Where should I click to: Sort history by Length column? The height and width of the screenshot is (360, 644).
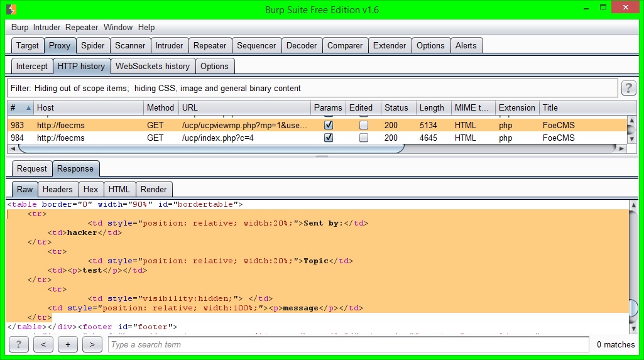coord(434,108)
